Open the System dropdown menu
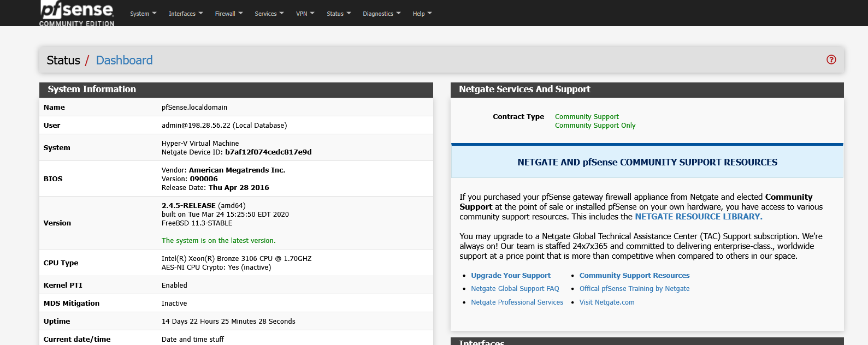Viewport: 868px width, 345px height. tap(143, 14)
